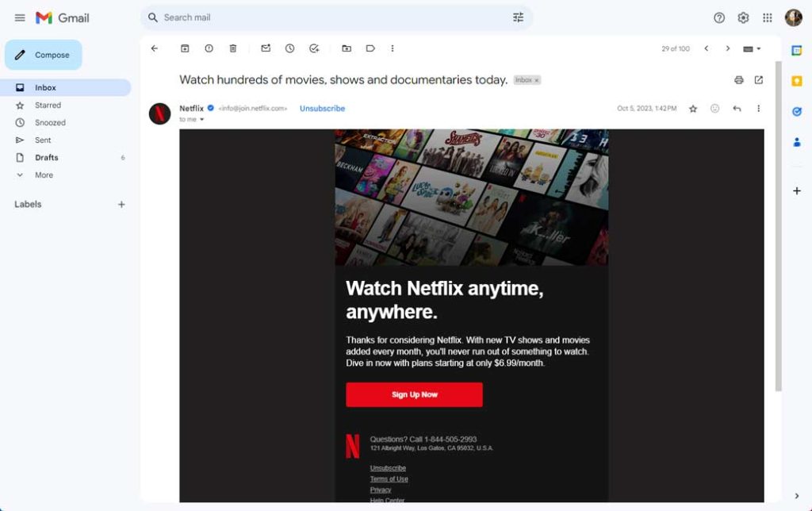
Task: Reply to the Netflix email
Action: click(x=737, y=109)
